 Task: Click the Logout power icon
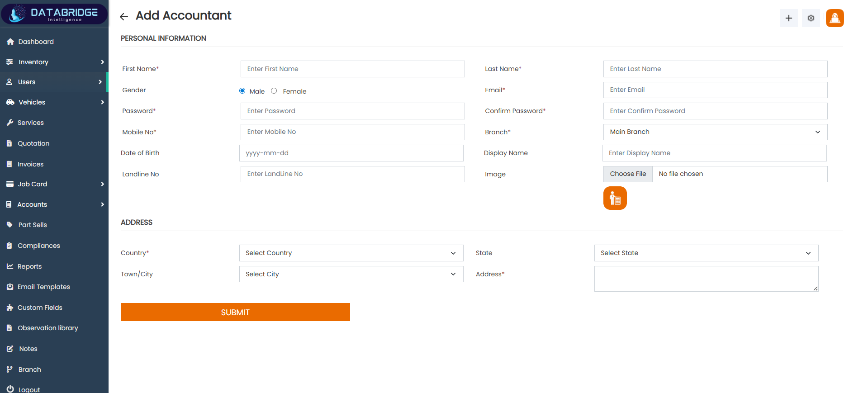click(10, 389)
